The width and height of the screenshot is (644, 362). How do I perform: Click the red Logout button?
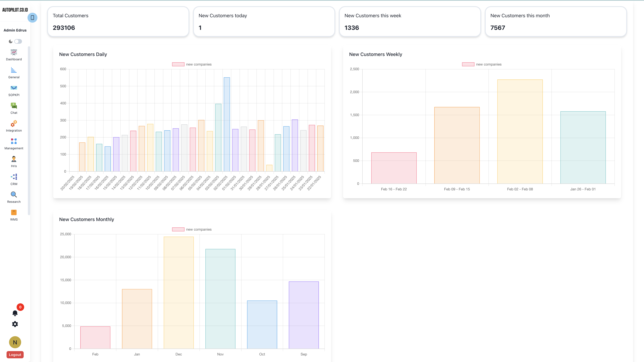[15, 354]
